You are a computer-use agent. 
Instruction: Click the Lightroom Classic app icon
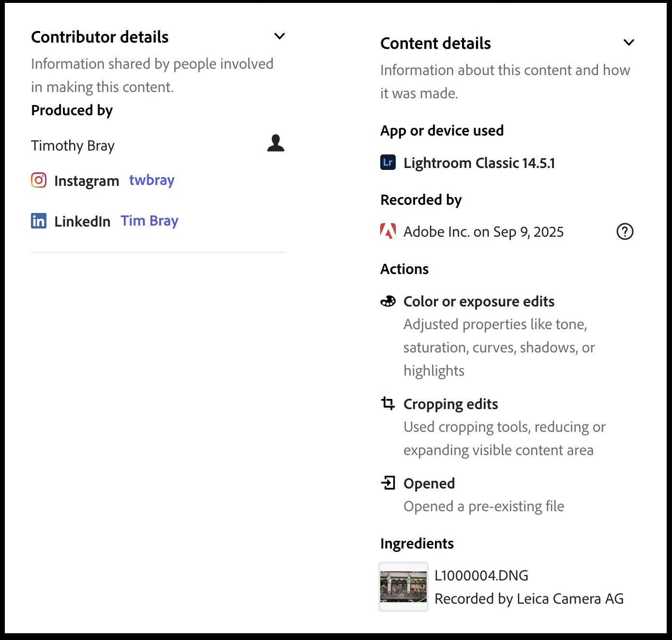tap(388, 163)
